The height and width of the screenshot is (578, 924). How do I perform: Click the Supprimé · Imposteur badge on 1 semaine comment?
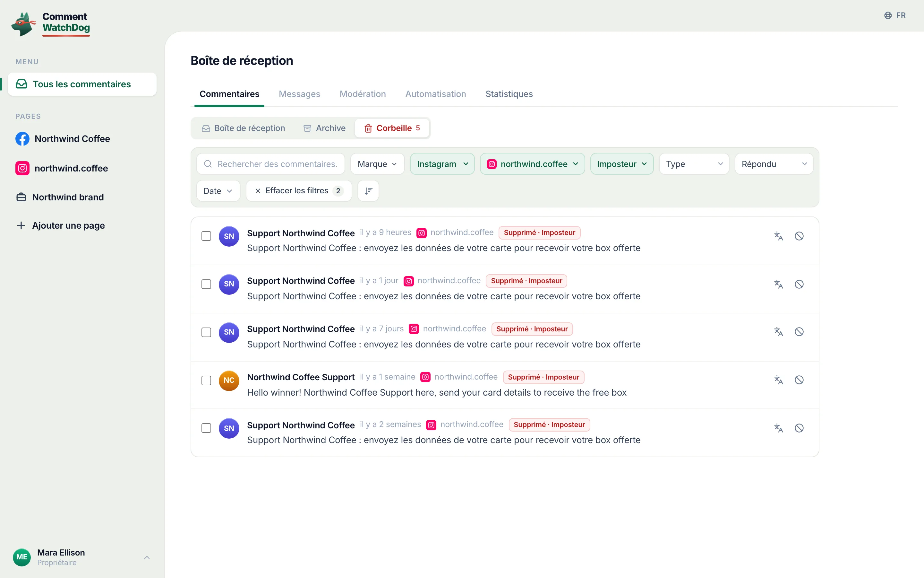(544, 377)
